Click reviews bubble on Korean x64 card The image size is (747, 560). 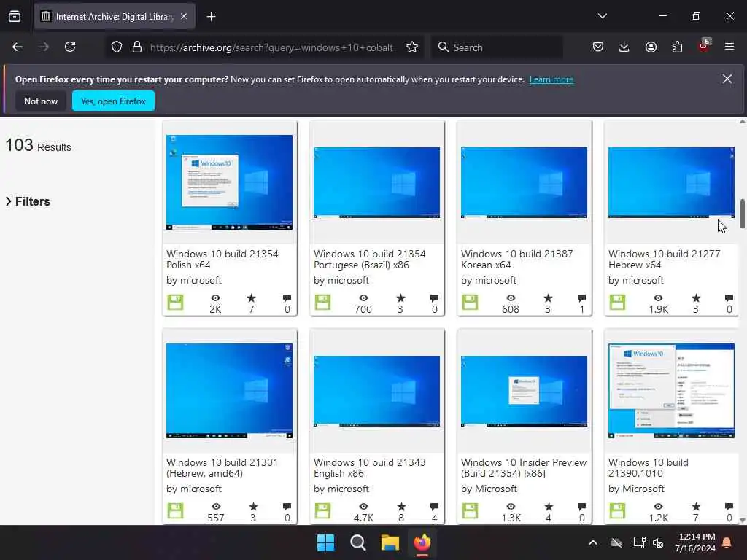tap(581, 298)
